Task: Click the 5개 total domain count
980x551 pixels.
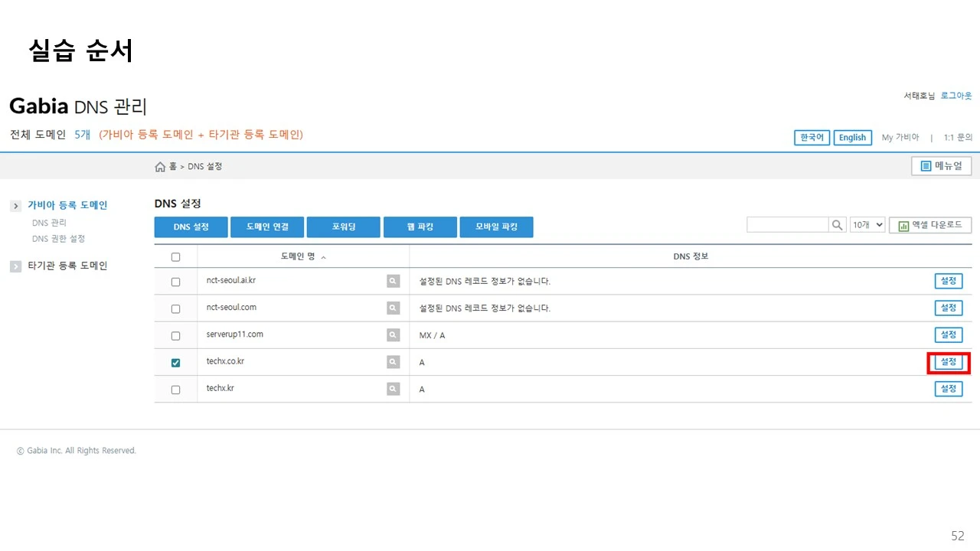Action: pyautogui.click(x=83, y=135)
